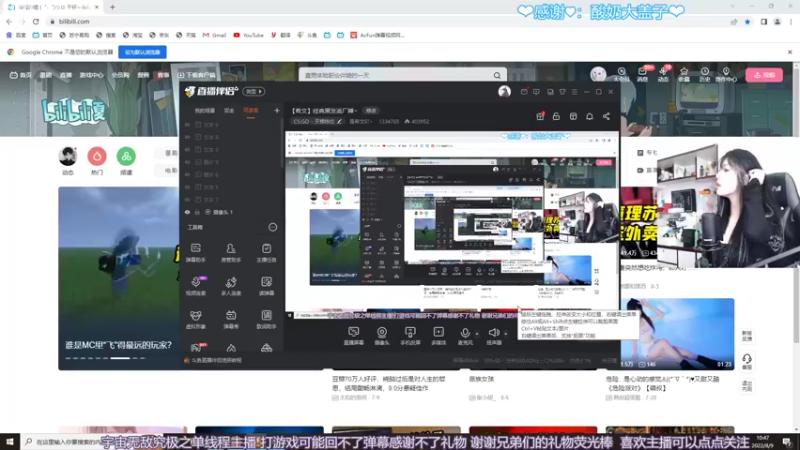800x450 pixels.
Task: Click the 麦克风 microphone icon
Action: (x=465, y=333)
